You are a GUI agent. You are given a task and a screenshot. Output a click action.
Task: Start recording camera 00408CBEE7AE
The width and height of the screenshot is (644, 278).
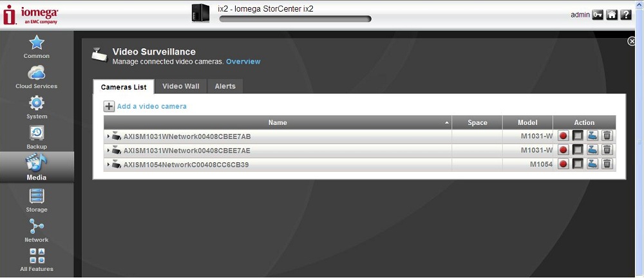tap(563, 150)
